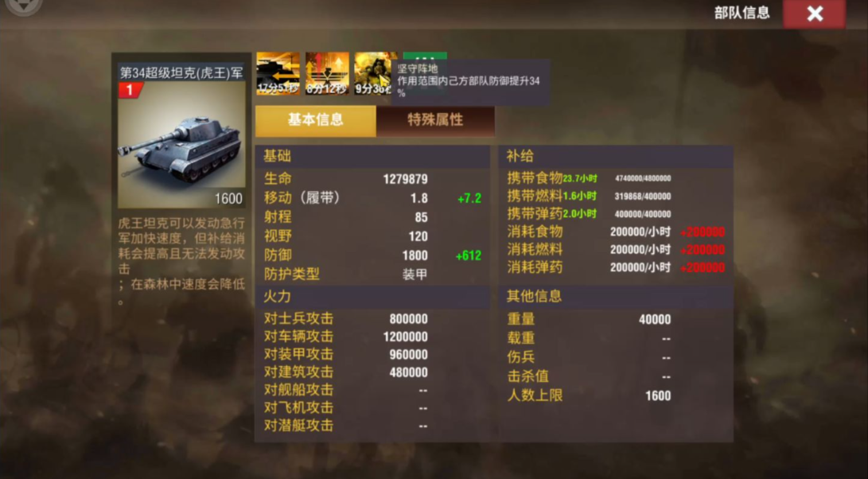
Task: Switch to the 基本信息 tab
Action: click(x=316, y=121)
